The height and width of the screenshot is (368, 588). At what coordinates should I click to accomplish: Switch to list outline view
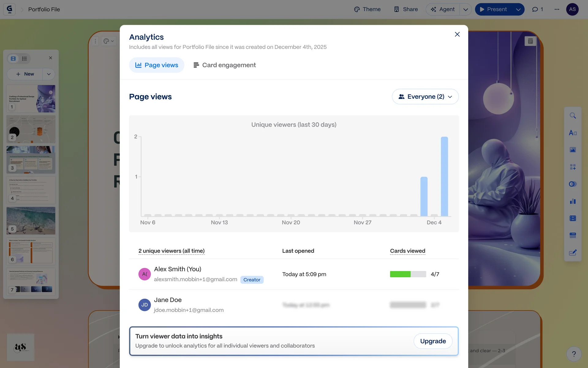(24, 58)
